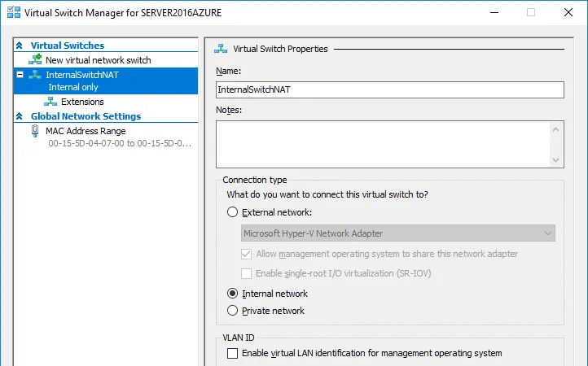Image resolution: width=588 pixels, height=366 pixels.
Task: Open Extensions under InternalSwitchNAT
Action: [82, 102]
